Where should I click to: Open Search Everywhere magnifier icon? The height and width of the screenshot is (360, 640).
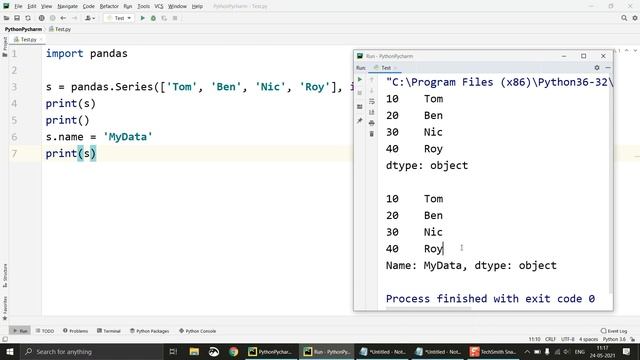pyautogui.click(x=624, y=18)
